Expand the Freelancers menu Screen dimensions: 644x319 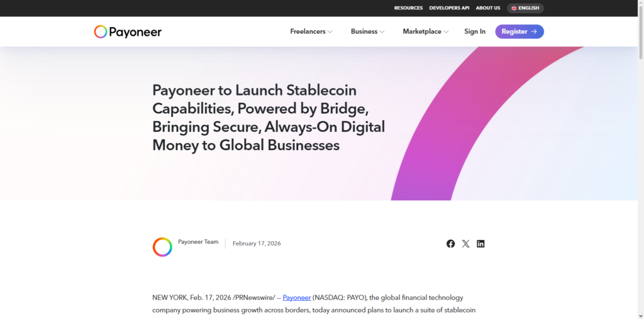311,31
